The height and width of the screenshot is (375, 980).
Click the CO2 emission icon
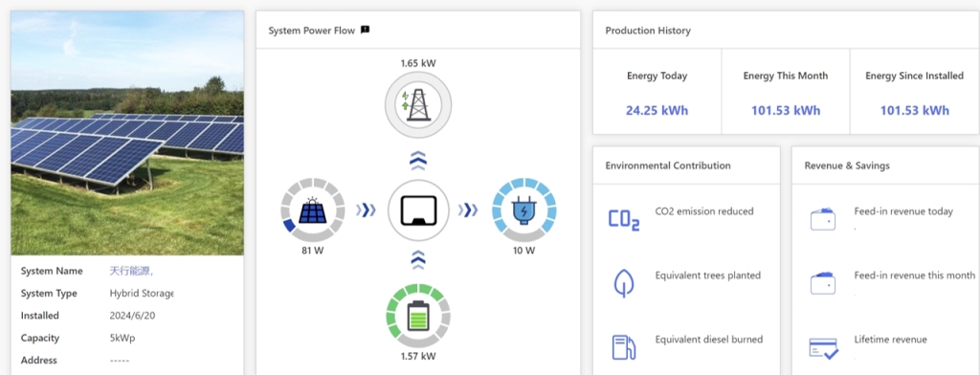tap(624, 220)
